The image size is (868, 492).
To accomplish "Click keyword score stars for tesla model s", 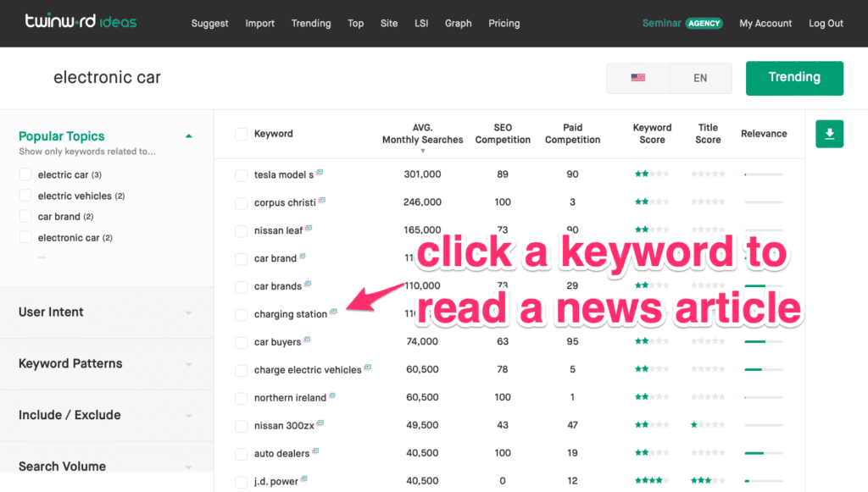I will pyautogui.click(x=652, y=174).
